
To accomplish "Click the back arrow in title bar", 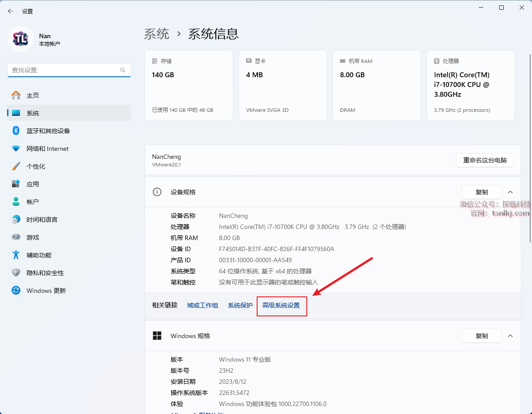I will coord(11,11).
